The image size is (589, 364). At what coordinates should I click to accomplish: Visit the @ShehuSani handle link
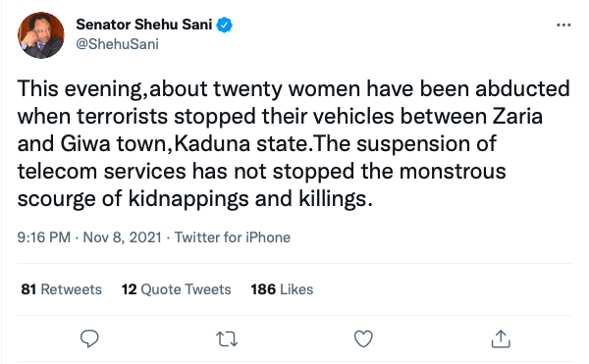(117, 44)
